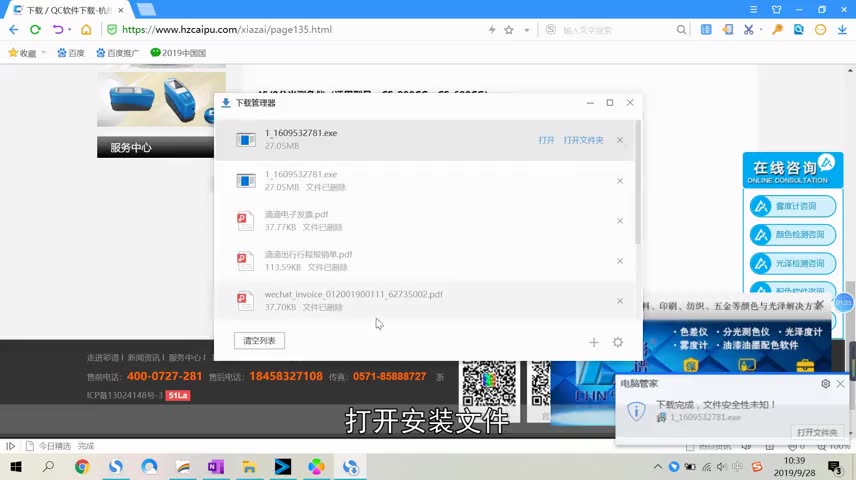The image size is (856, 480).
Task: Click the lightning speed-mode icon in address bar
Action: [492, 29]
